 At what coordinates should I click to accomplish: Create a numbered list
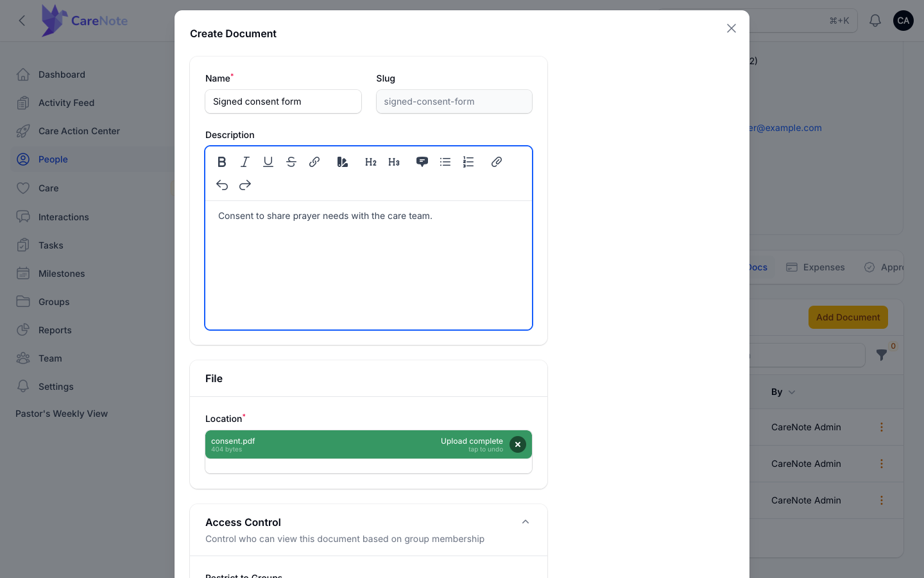[x=468, y=162]
